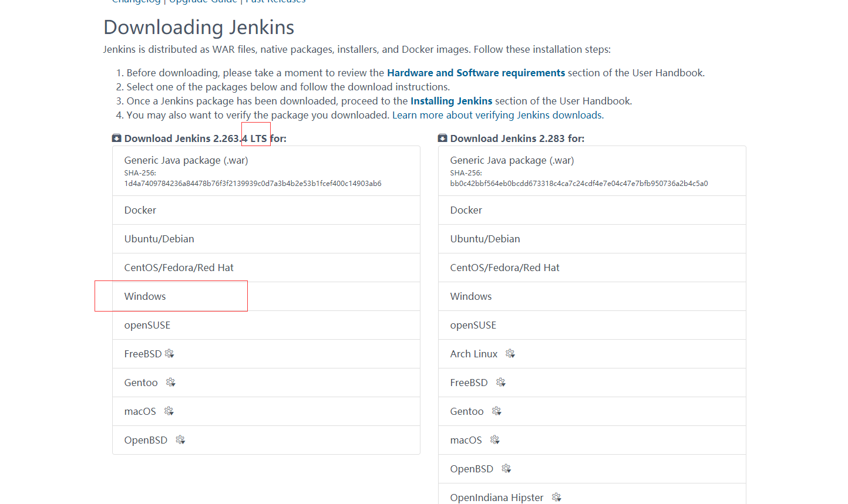Choose Docker under Jenkins 2.263.4 LTS
The width and height of the screenshot is (848, 504).
click(x=266, y=210)
